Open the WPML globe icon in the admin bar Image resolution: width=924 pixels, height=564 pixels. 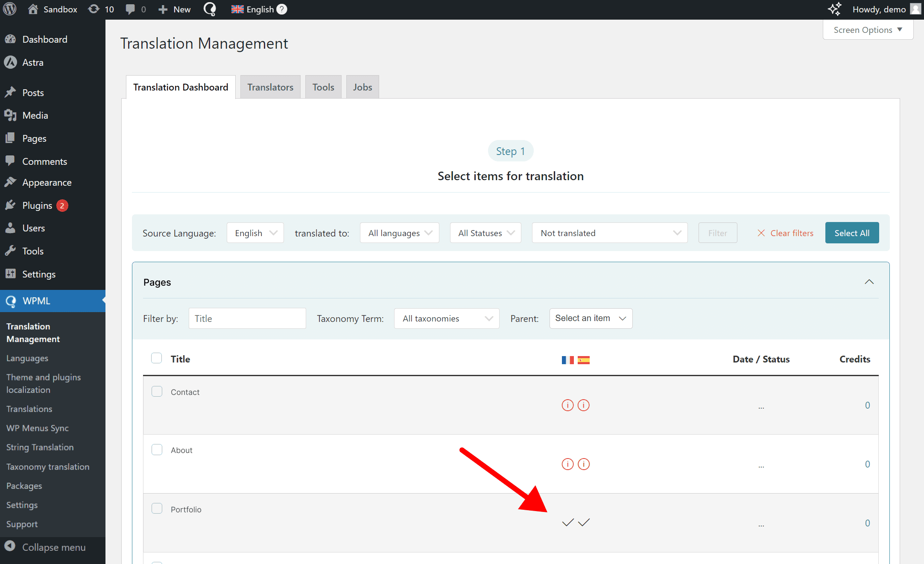209,9
